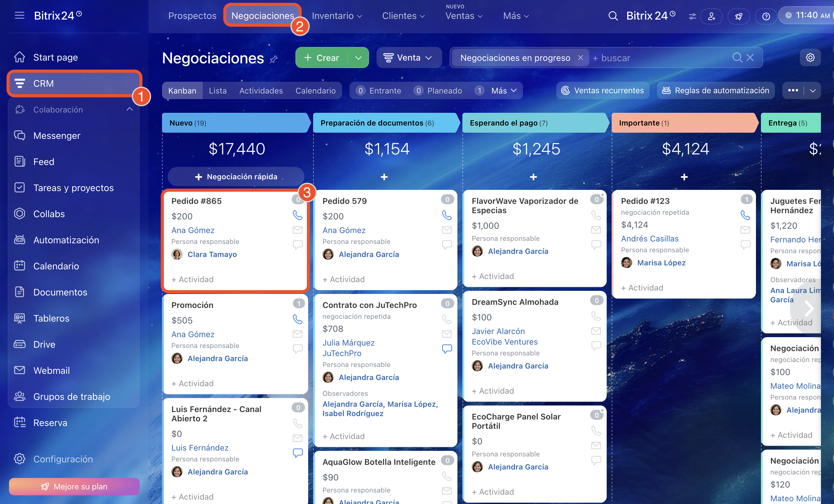Viewport: 834px width, 504px height.
Task: Open the Venta pipeline dropdown
Action: (409, 57)
